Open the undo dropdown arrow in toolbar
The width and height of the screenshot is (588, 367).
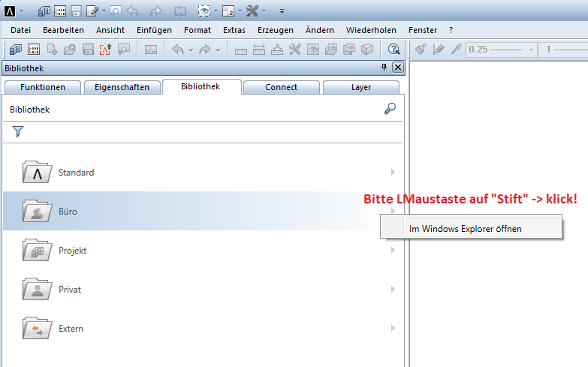pos(191,50)
